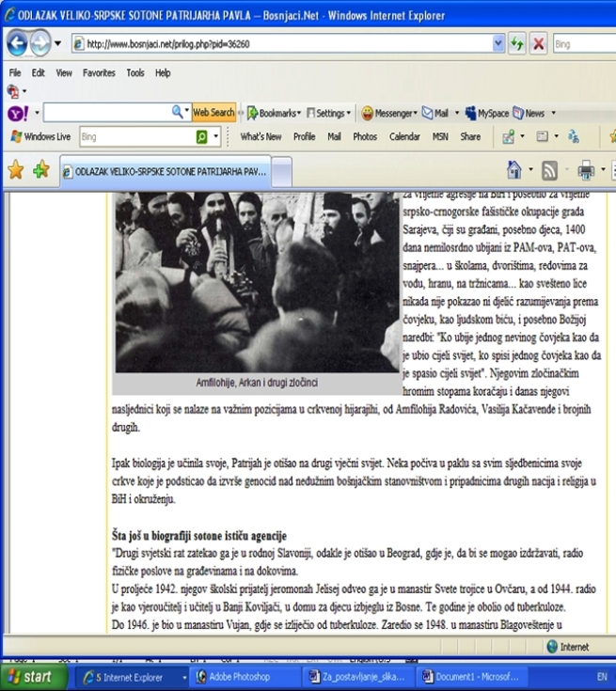The width and height of the screenshot is (616, 691).
Task: Click Mail in Windows Live toolbar
Action: (x=334, y=136)
